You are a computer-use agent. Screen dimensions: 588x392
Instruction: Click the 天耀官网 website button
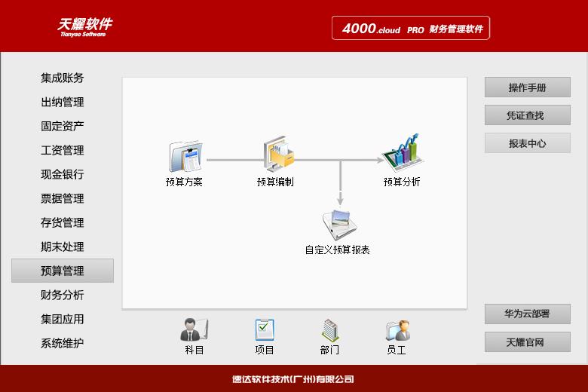click(527, 342)
